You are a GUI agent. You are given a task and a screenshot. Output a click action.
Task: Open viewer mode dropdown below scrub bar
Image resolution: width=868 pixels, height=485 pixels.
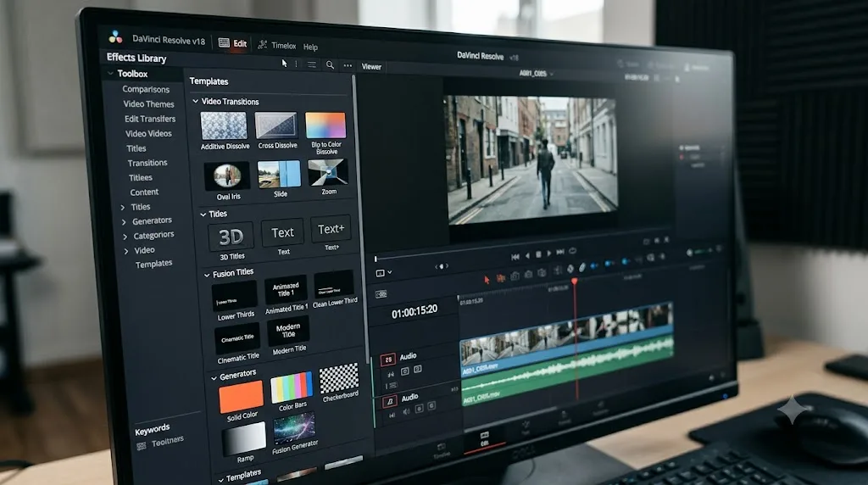384,273
